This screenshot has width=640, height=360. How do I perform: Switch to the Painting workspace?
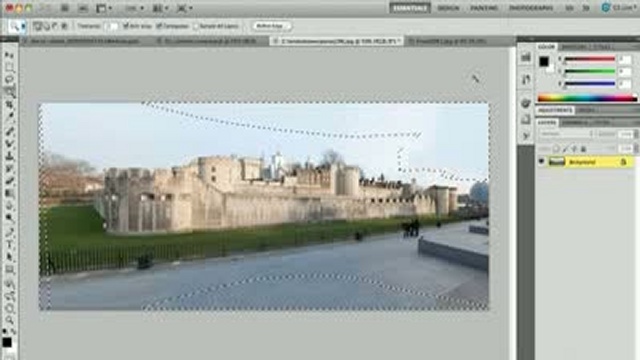pyautogui.click(x=484, y=8)
